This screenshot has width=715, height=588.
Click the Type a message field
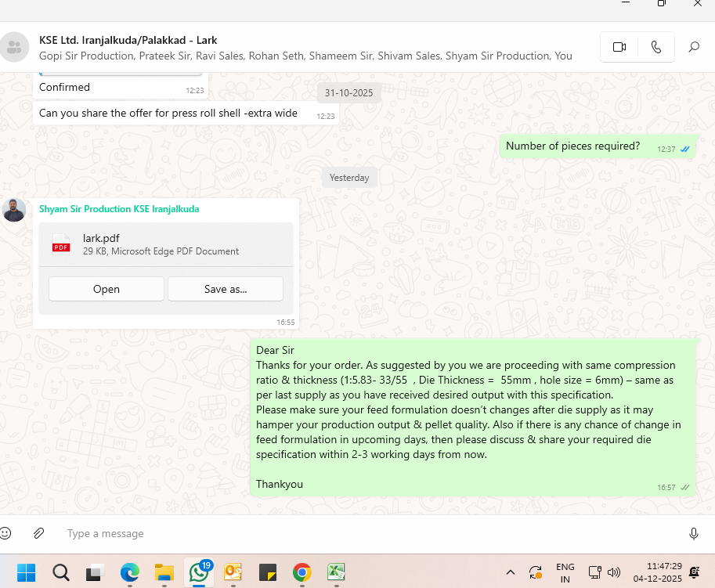352,533
